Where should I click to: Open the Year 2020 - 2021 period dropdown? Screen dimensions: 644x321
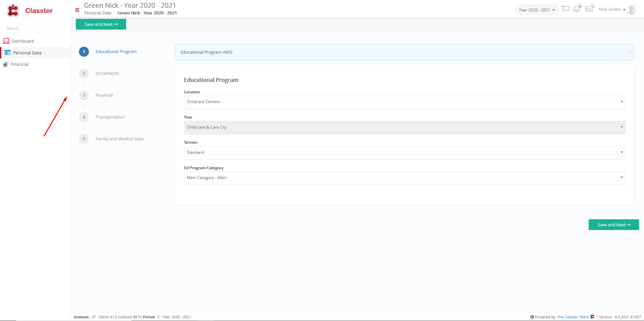(537, 10)
